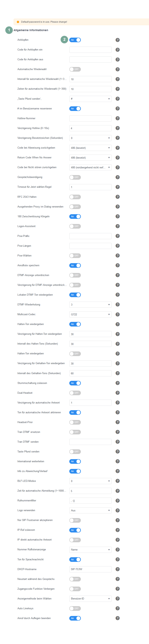Disable the Anklopfen toggle
This screenshot has height=644, width=149.
75,40
